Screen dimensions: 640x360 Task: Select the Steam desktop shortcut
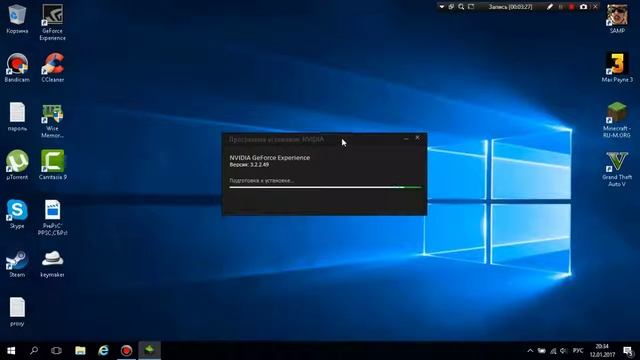coord(17,263)
